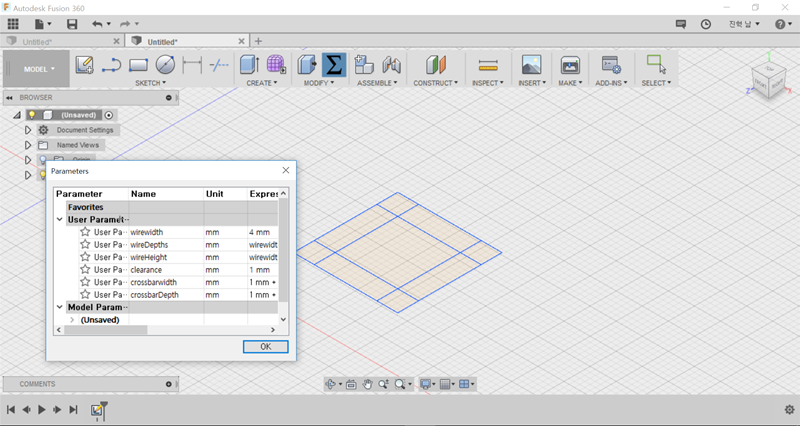This screenshot has height=426, width=800.
Task: Add a new design tab
Action: pyautogui.click(x=258, y=41)
